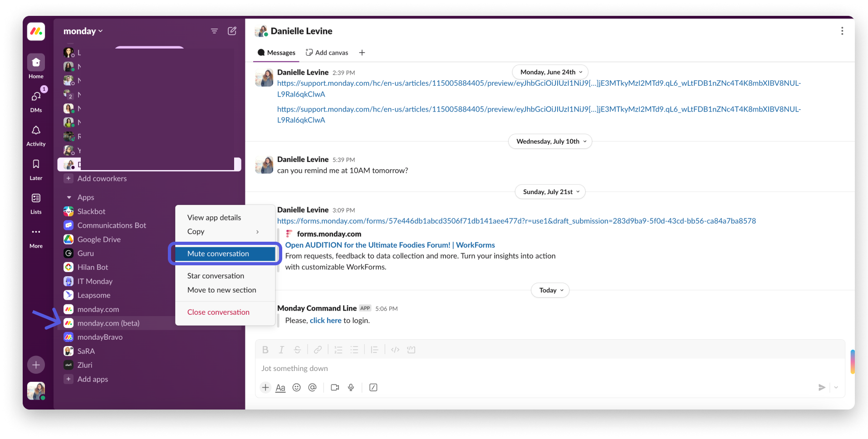Toggle strikethrough formatting in composer
The image size is (868, 439).
click(297, 350)
